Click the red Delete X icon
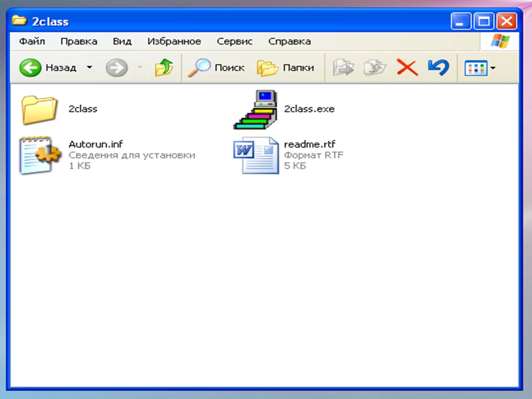 coord(407,67)
